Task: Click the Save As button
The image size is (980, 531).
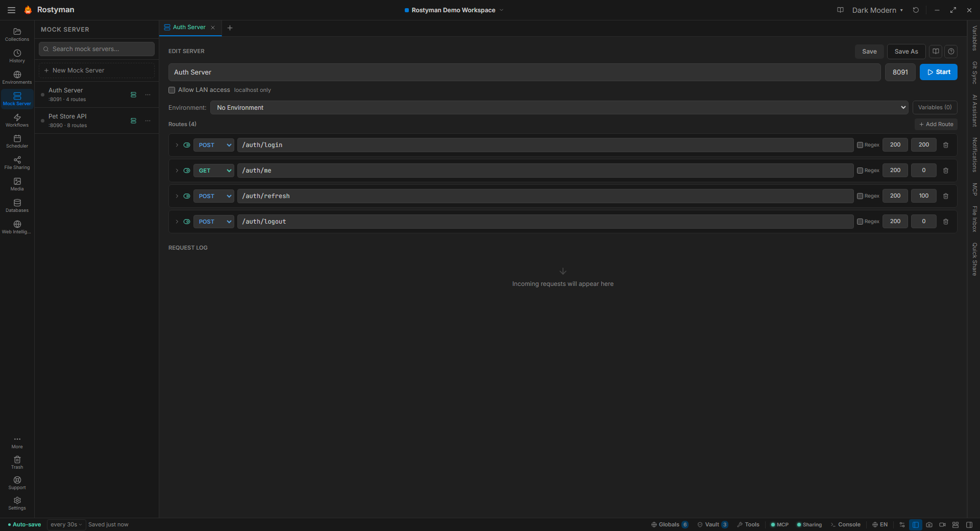Action: click(906, 52)
